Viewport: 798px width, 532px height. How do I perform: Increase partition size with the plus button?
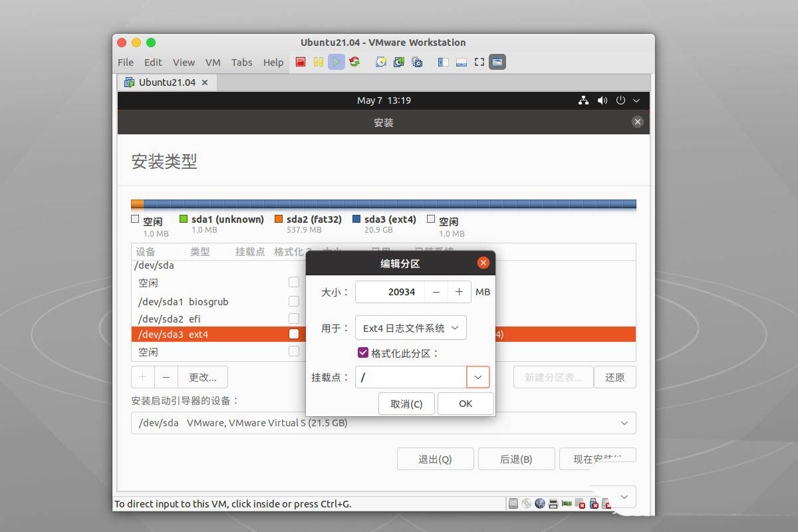tap(459, 292)
